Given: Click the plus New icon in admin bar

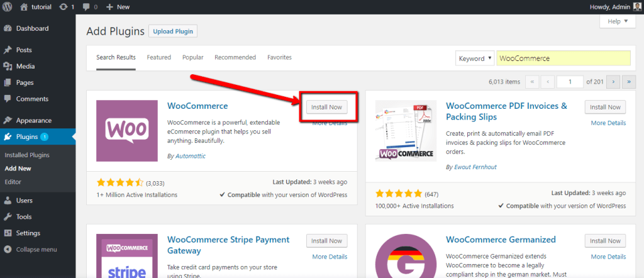Looking at the screenshot, I should [x=109, y=7].
